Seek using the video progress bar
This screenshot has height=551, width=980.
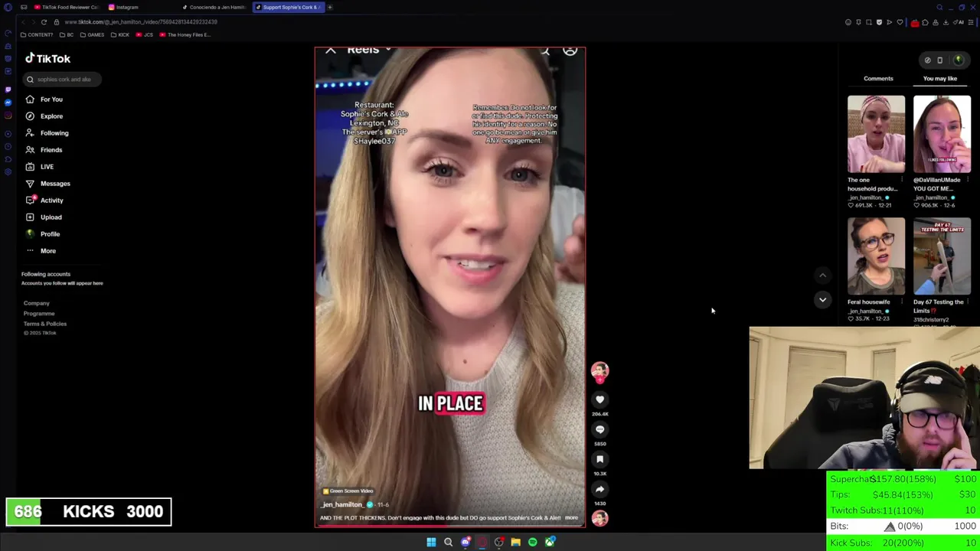pos(450,527)
